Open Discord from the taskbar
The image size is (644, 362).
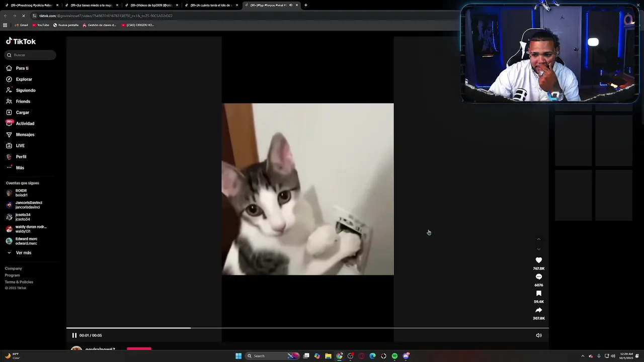tap(406, 356)
